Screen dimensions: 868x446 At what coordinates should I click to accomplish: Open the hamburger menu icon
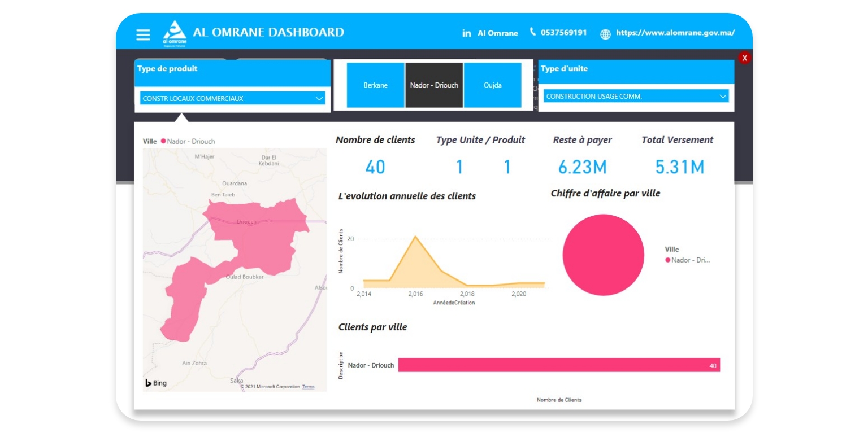click(143, 34)
